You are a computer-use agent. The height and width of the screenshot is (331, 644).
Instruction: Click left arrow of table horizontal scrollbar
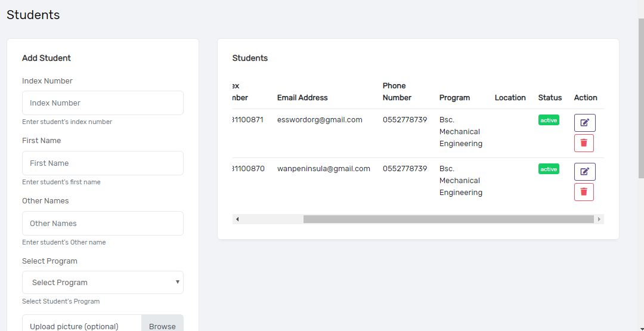(237, 219)
